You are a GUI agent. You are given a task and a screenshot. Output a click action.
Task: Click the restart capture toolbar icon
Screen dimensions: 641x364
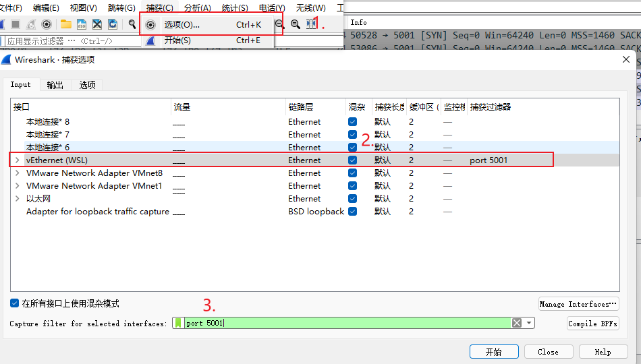[x=31, y=24]
